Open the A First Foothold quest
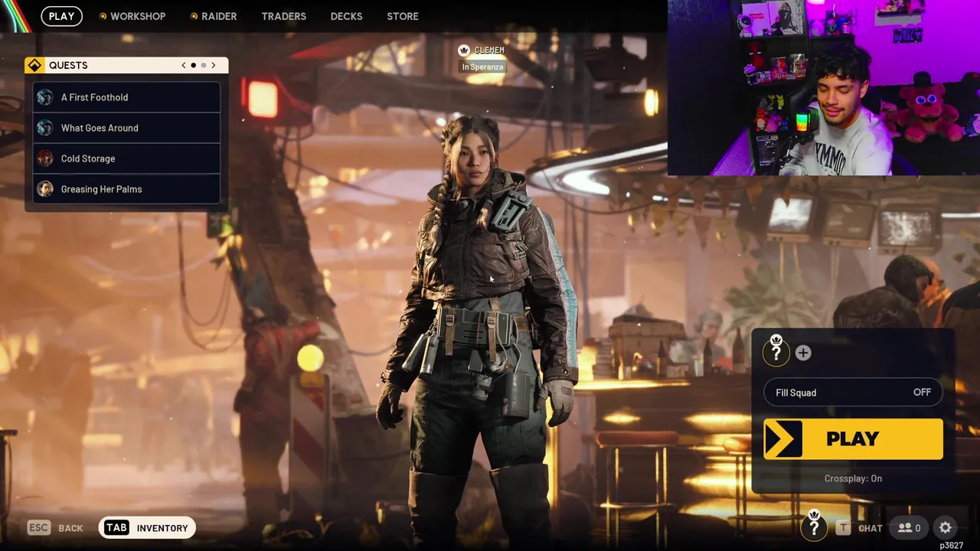 coord(126,97)
